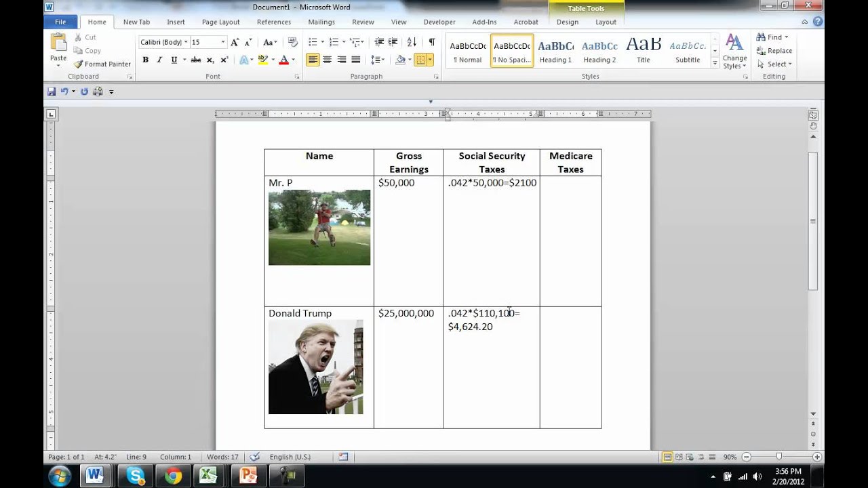Open the font size dropdown

click(222, 42)
